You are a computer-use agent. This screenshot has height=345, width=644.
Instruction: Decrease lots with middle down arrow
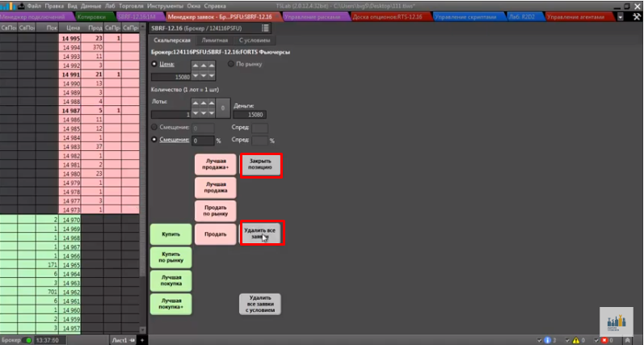[204, 113]
